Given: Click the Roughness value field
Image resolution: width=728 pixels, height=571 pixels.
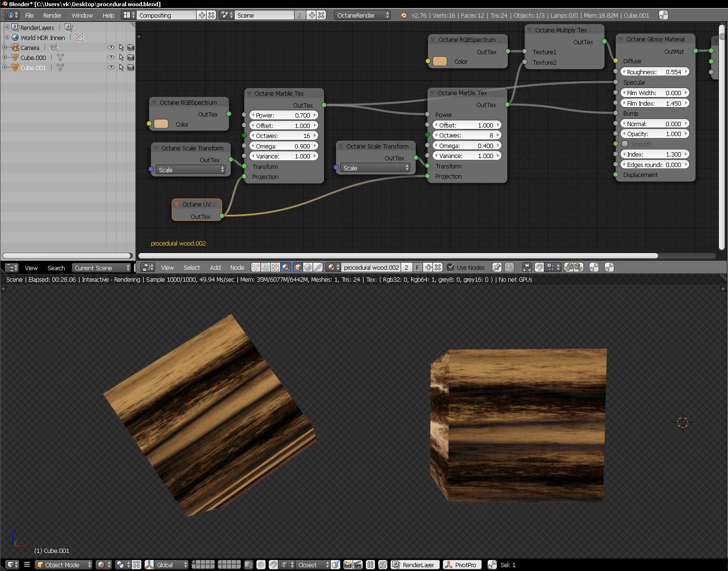Looking at the screenshot, I should 655,72.
